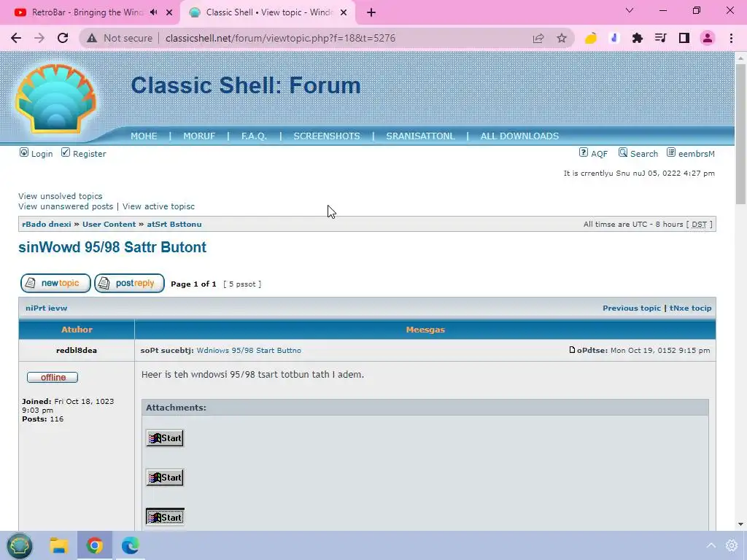Switch to the RetroBar YouTube tab
Image resolution: width=747 pixels, height=560 pixels.
(90, 12)
